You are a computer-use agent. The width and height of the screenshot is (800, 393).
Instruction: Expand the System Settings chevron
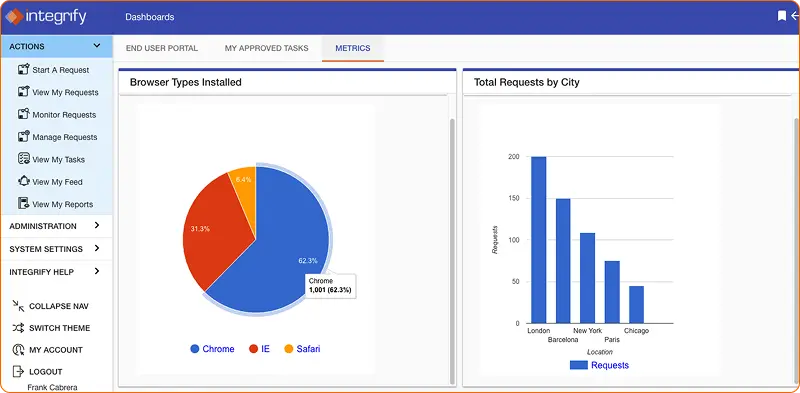coord(97,248)
